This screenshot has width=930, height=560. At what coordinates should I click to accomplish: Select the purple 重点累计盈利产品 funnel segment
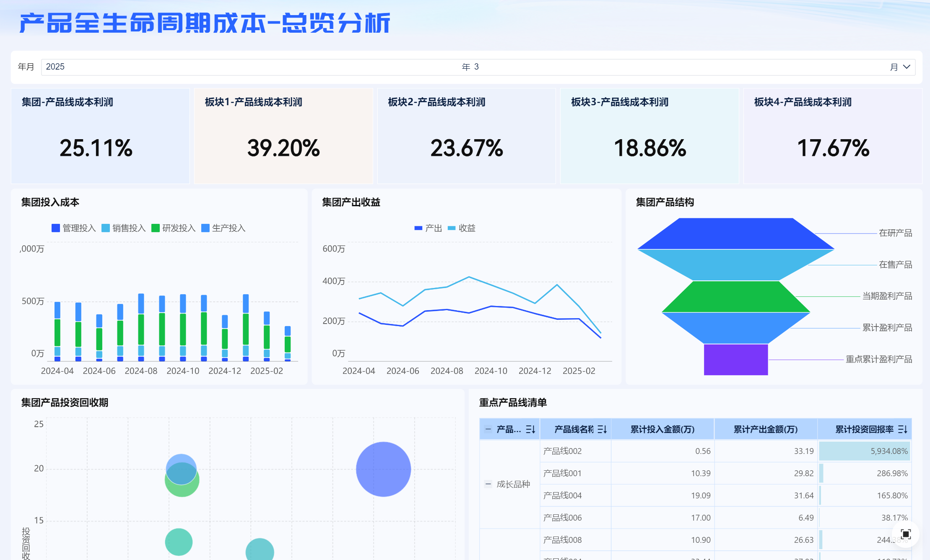point(736,360)
